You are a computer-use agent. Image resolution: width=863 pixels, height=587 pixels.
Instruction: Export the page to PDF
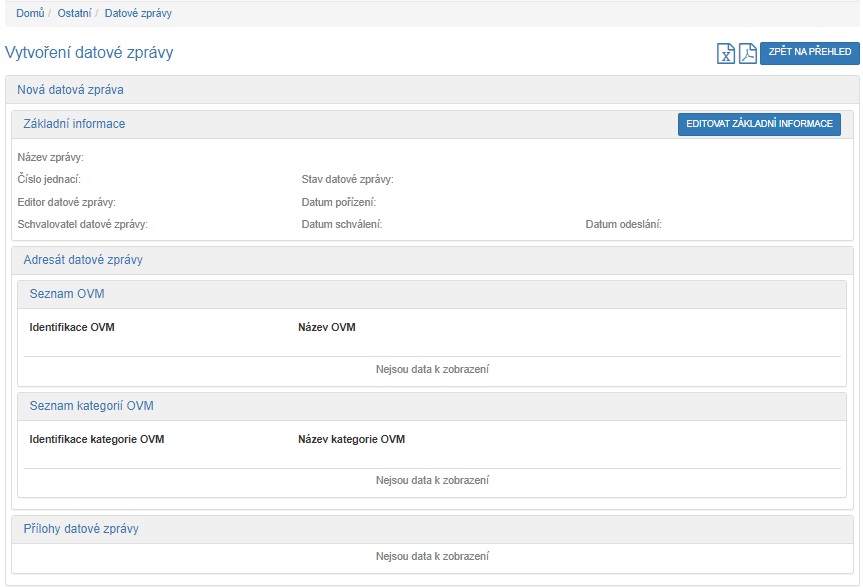(x=748, y=54)
